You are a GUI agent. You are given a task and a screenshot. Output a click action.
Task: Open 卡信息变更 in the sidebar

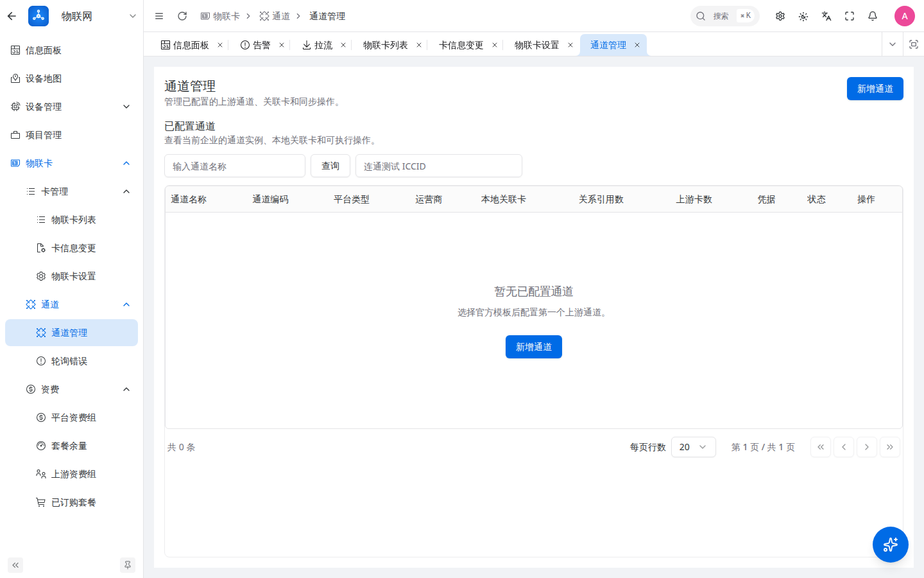(x=71, y=248)
